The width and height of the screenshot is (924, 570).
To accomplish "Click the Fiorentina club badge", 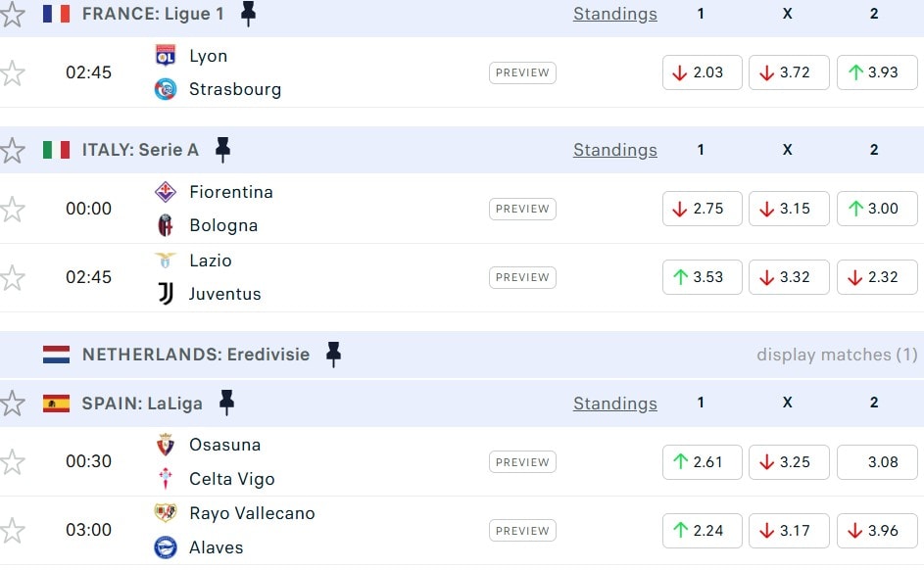I will click(x=166, y=192).
